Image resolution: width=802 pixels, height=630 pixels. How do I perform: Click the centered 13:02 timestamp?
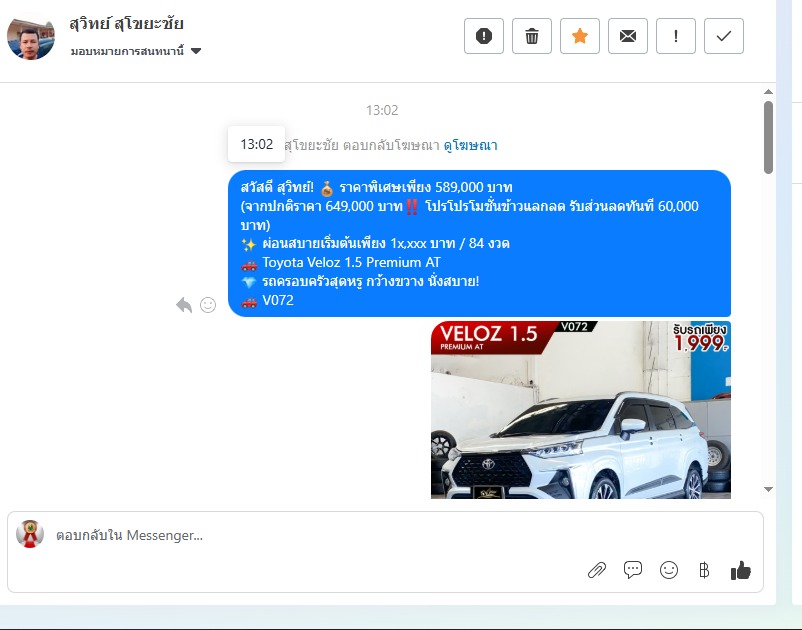tap(382, 110)
